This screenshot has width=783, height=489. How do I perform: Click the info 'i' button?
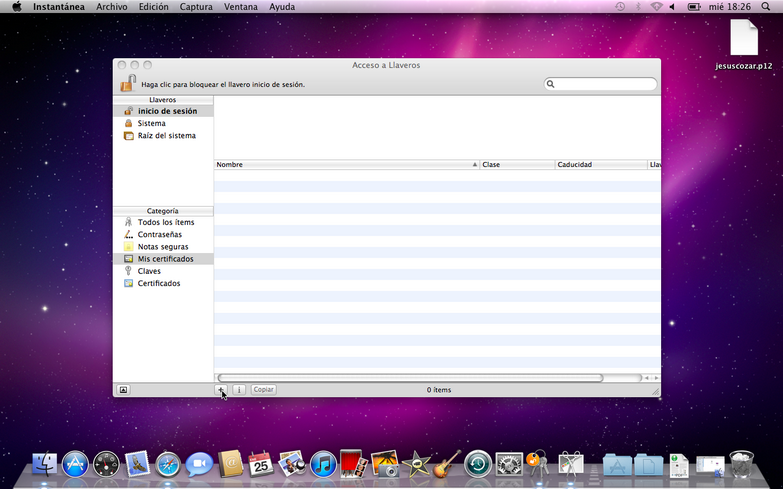tap(239, 390)
